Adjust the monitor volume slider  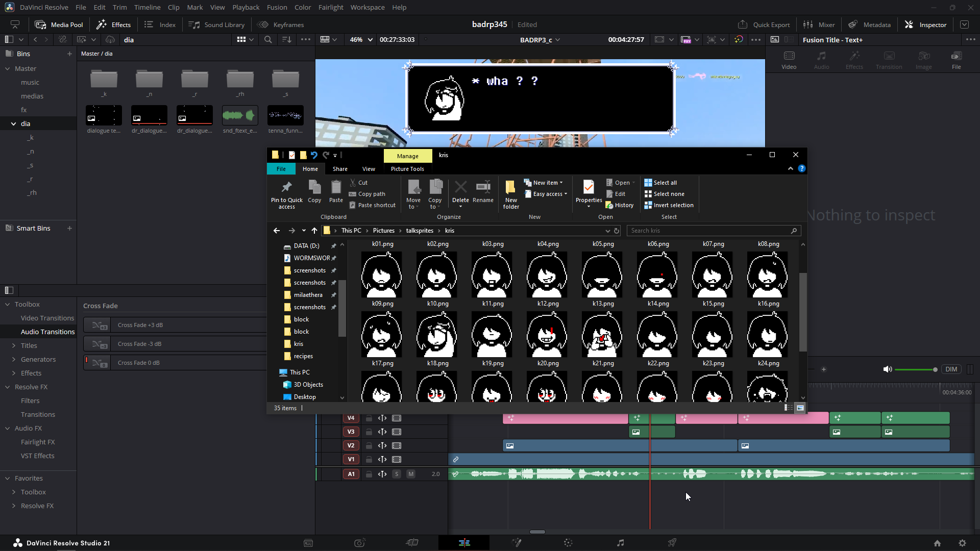[916, 369]
